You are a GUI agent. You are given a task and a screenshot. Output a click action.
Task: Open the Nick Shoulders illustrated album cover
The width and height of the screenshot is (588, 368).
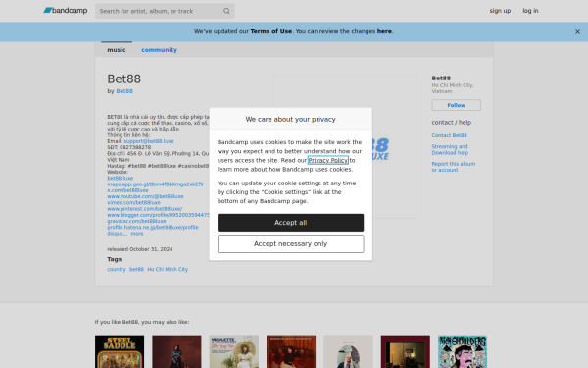point(463,351)
